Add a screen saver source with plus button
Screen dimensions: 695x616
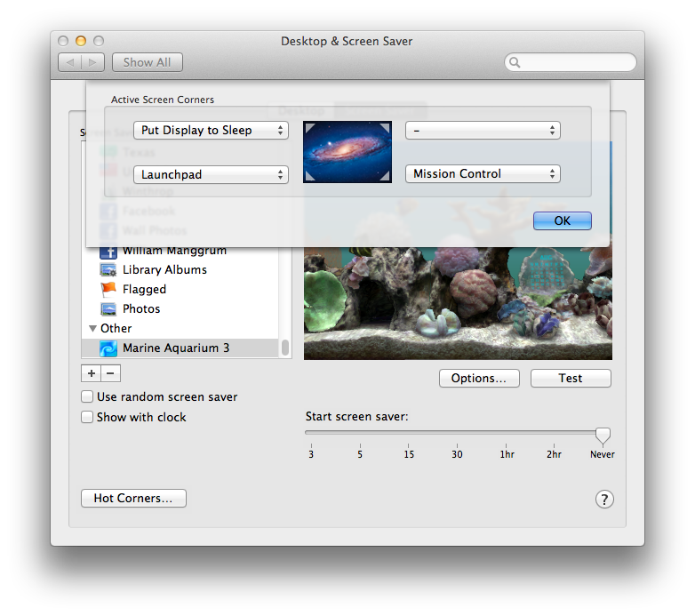[x=92, y=373]
